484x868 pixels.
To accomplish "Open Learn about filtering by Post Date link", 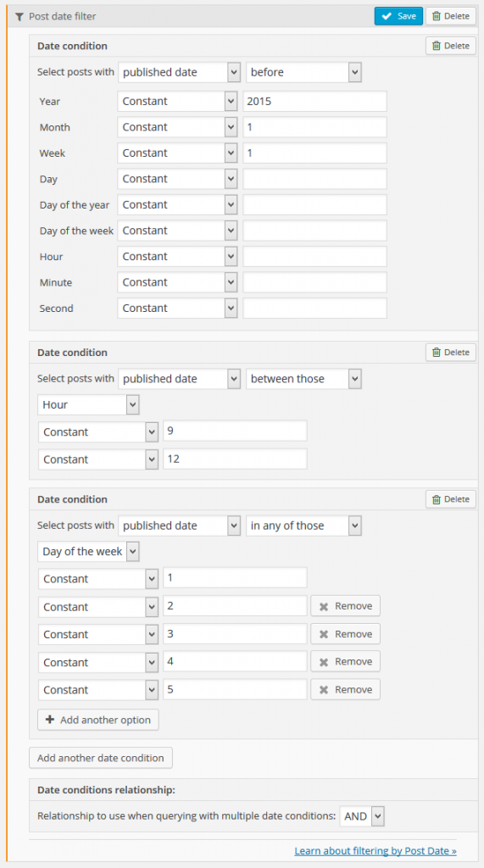I will tap(376, 850).
